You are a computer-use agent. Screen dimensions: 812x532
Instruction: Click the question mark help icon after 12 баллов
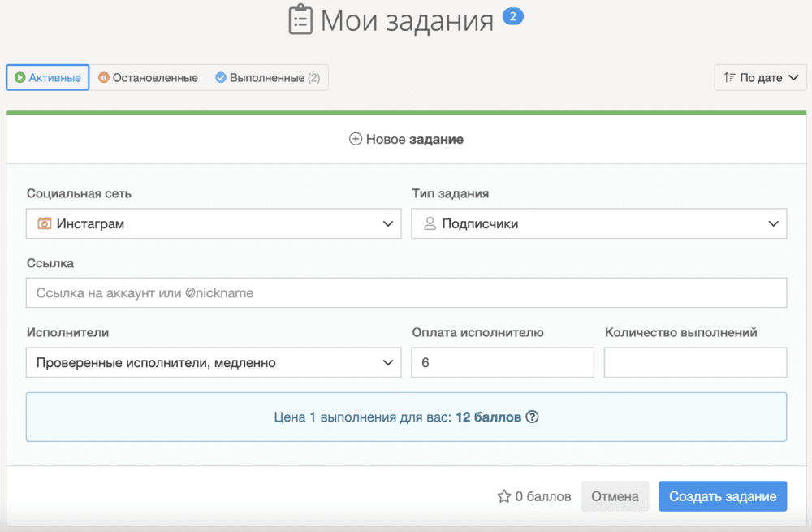click(x=533, y=417)
